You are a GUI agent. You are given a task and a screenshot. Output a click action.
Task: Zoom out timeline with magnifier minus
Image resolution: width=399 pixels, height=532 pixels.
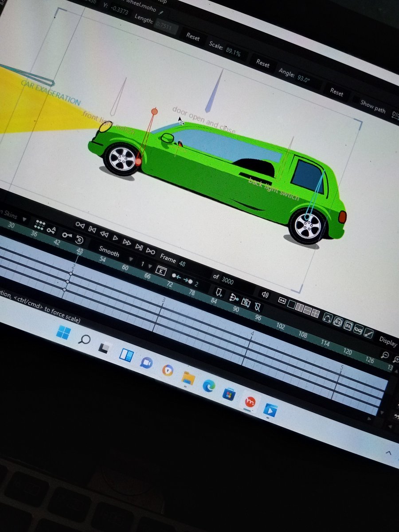pos(385,355)
